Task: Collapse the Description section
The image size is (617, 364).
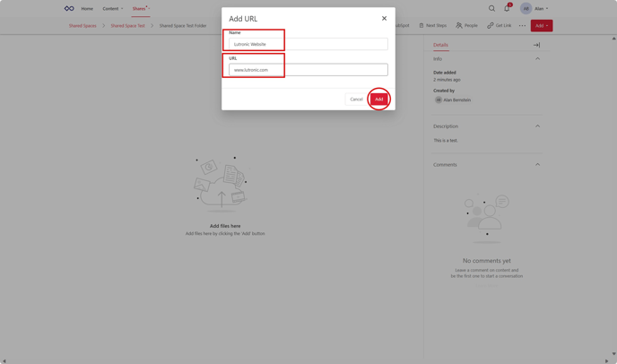Action: pos(537,126)
